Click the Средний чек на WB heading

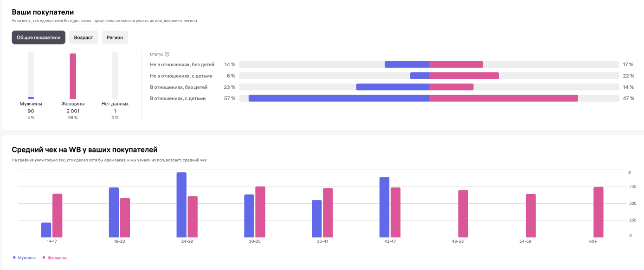[84, 150]
